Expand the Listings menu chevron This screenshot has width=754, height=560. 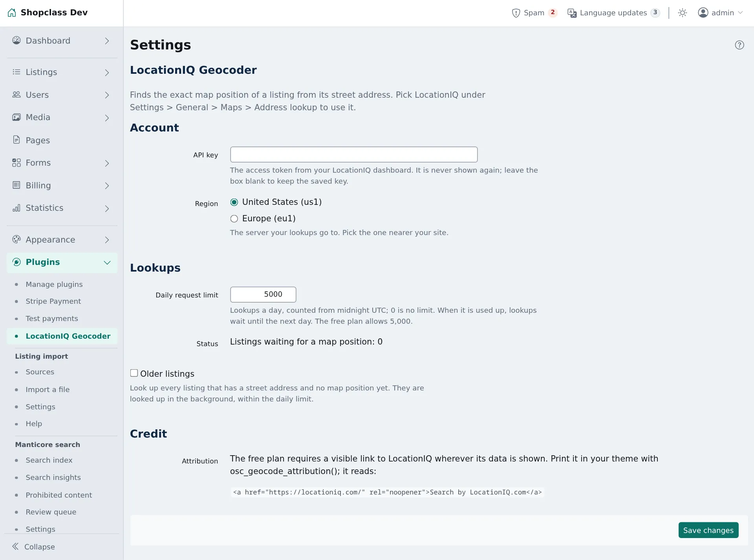coord(107,72)
